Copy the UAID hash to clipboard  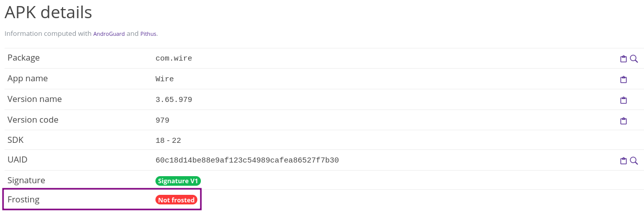pyautogui.click(x=623, y=161)
